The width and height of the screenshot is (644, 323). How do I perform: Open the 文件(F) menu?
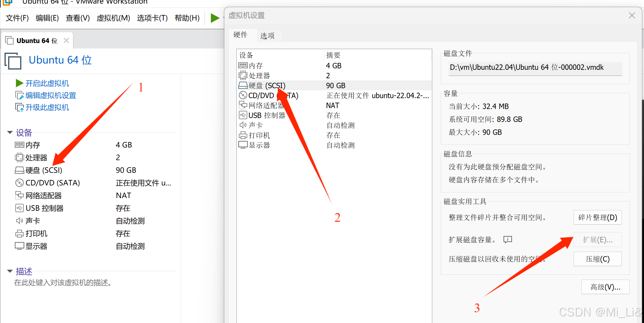17,18
